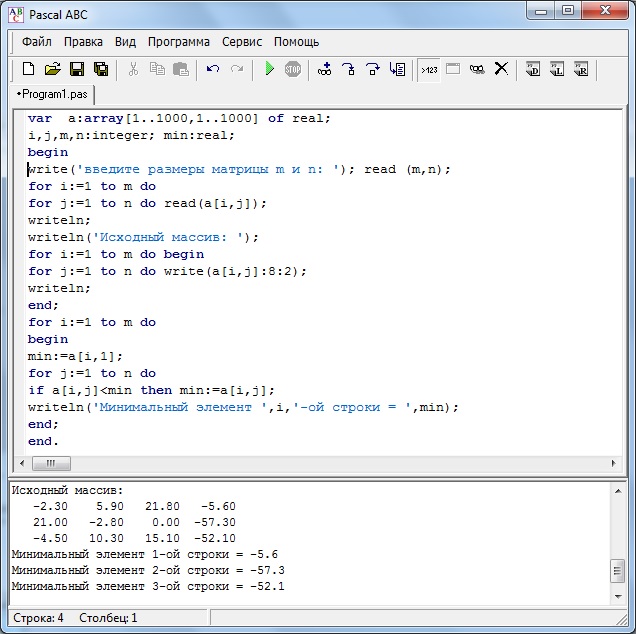636x634 pixels.
Task: Save the program with the floppy icon
Action: point(77,69)
